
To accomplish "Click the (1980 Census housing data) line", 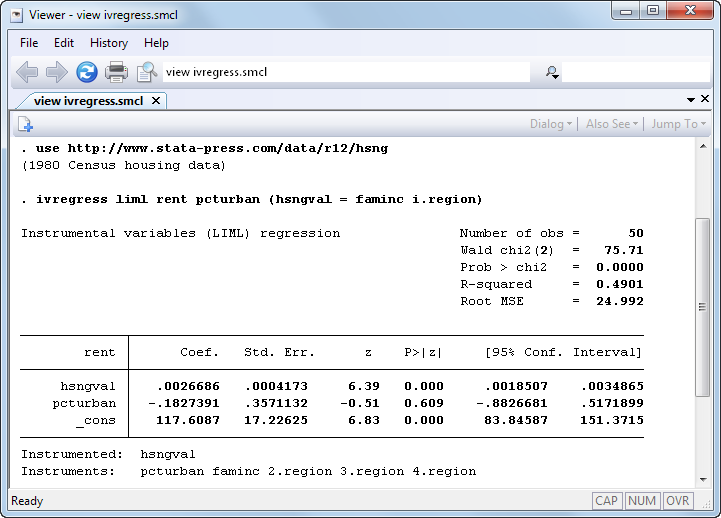I will pyautogui.click(x=124, y=165).
